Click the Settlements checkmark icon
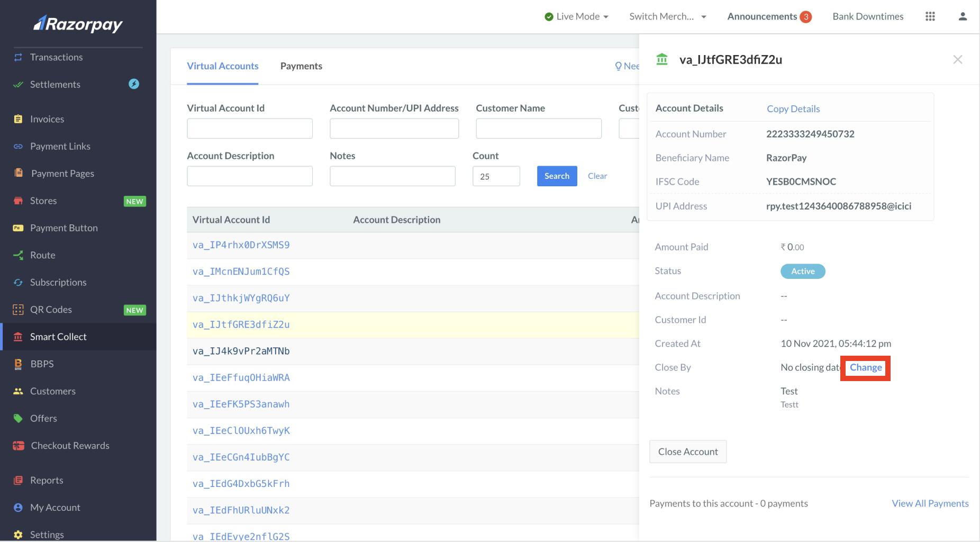980x542 pixels. pyautogui.click(x=18, y=84)
